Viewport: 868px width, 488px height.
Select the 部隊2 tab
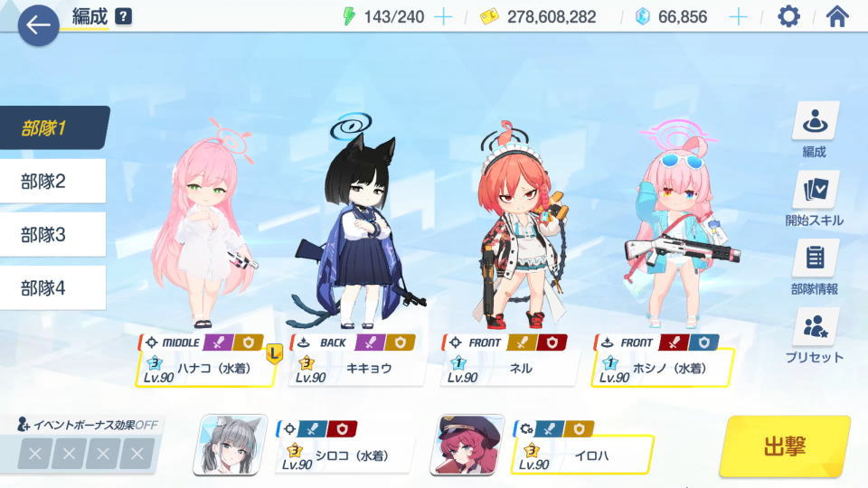pos(52,182)
